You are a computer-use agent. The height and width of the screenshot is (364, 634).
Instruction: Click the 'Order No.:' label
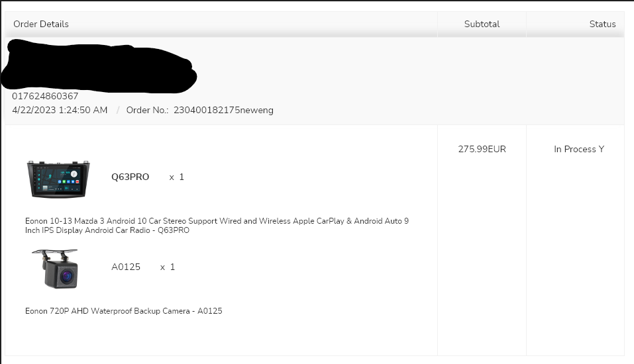[x=147, y=110]
